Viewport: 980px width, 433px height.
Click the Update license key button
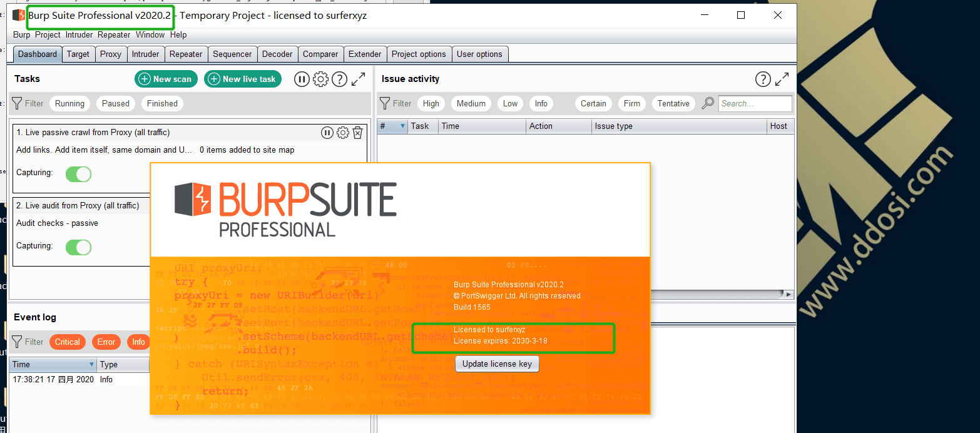[497, 364]
